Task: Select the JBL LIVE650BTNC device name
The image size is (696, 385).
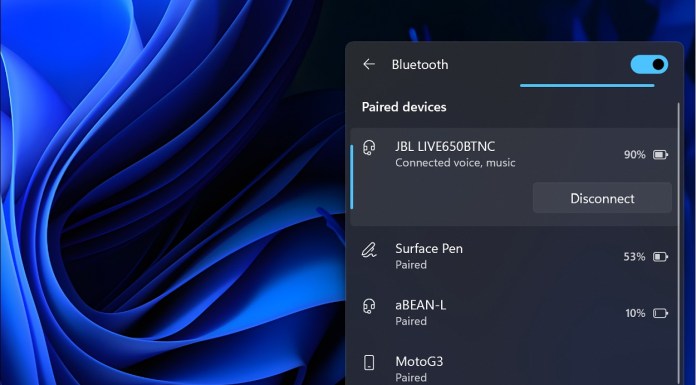Action: pyautogui.click(x=445, y=147)
